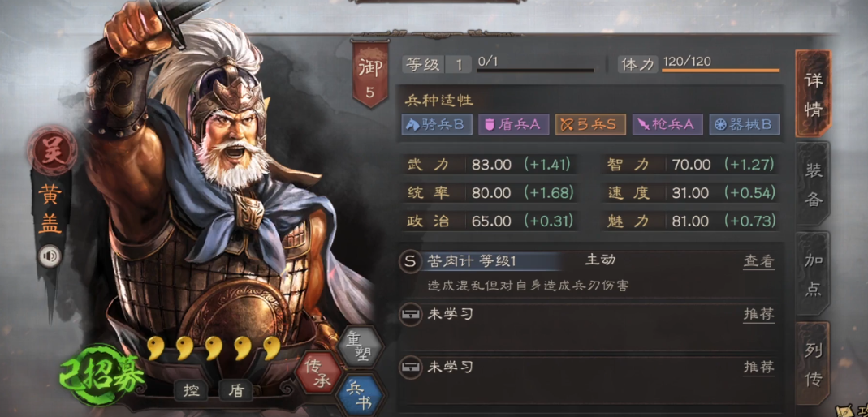This screenshot has width=868, height=417.
Task: Expand the first 未学习 skill slot
Action: 590,327
